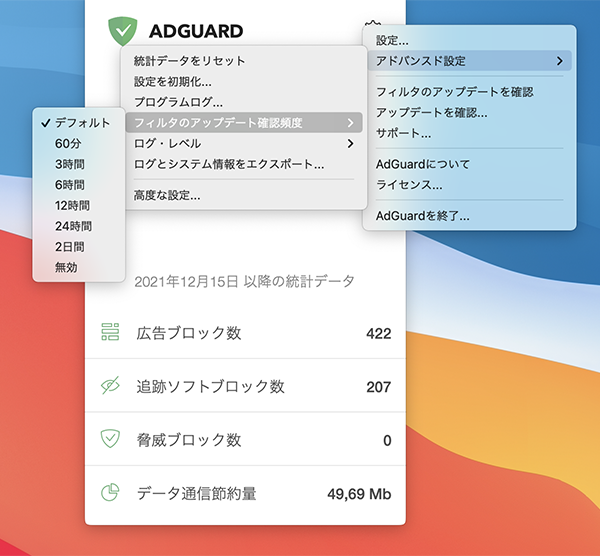Click the 422 ad blocks value
Viewport: 600px width, 556px height.
pyautogui.click(x=378, y=333)
